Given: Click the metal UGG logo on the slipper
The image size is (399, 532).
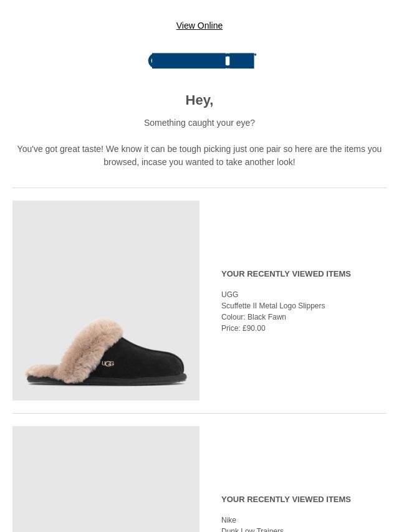Looking at the screenshot, I should click(108, 363).
